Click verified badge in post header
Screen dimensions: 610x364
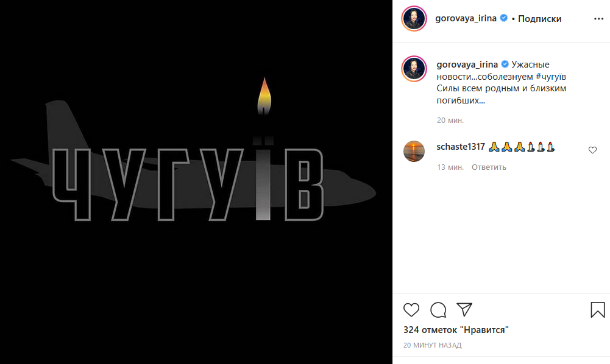(503, 18)
